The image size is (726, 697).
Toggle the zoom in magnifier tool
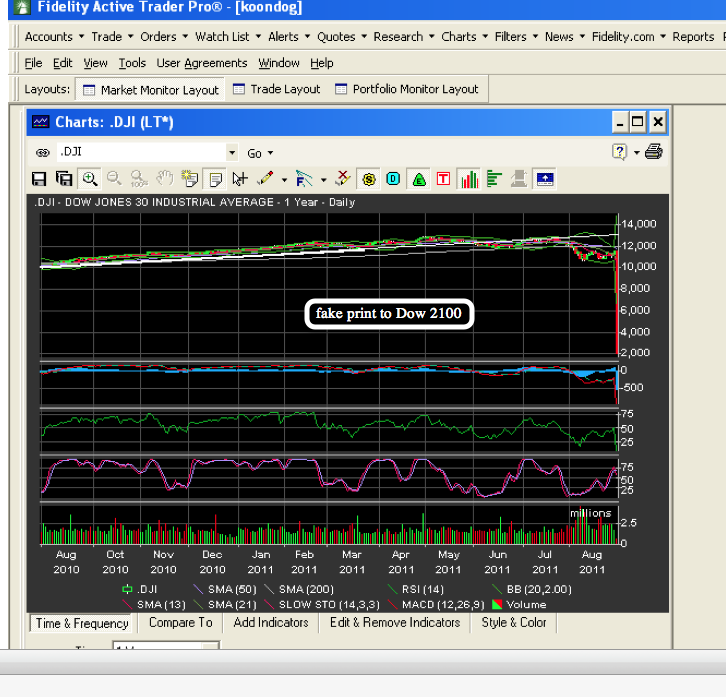(x=90, y=179)
